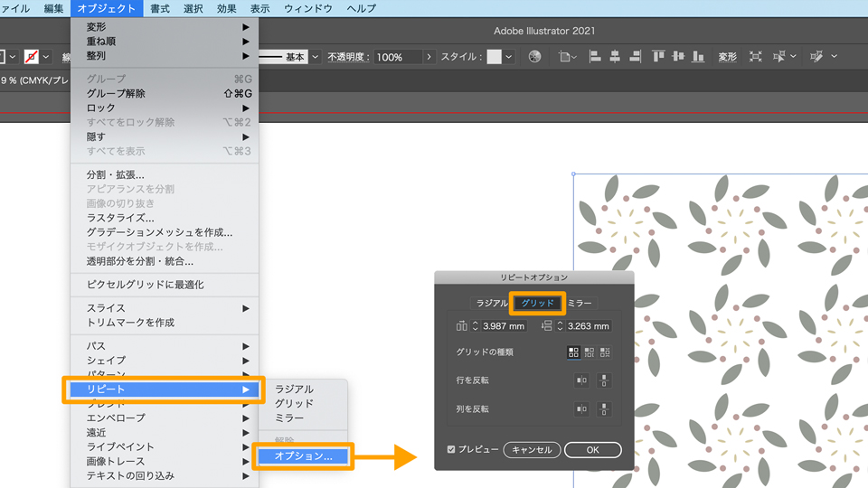Open the 書式 menu
Viewport: 868px width, 488px height.
click(160, 8)
